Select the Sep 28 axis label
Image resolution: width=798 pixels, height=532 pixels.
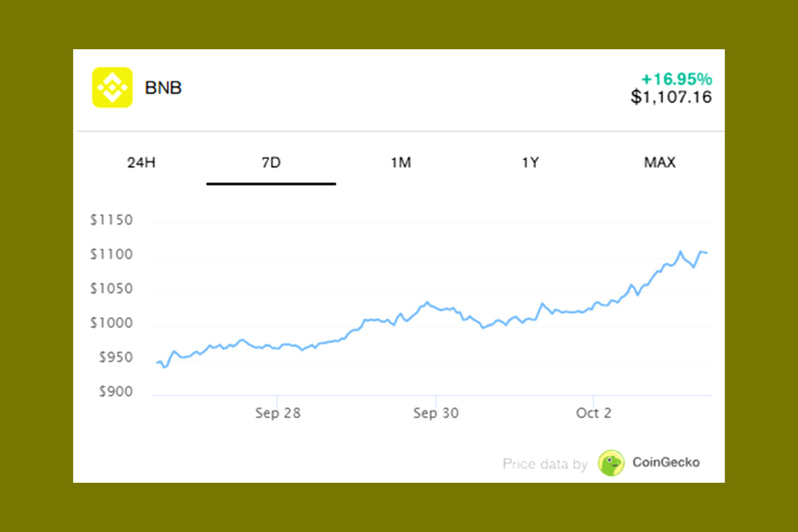click(278, 413)
